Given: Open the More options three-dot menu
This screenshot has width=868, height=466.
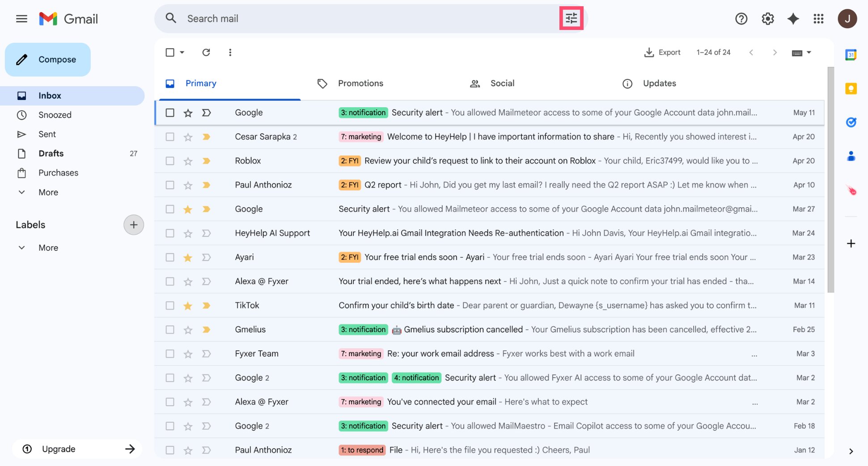Looking at the screenshot, I should point(230,52).
